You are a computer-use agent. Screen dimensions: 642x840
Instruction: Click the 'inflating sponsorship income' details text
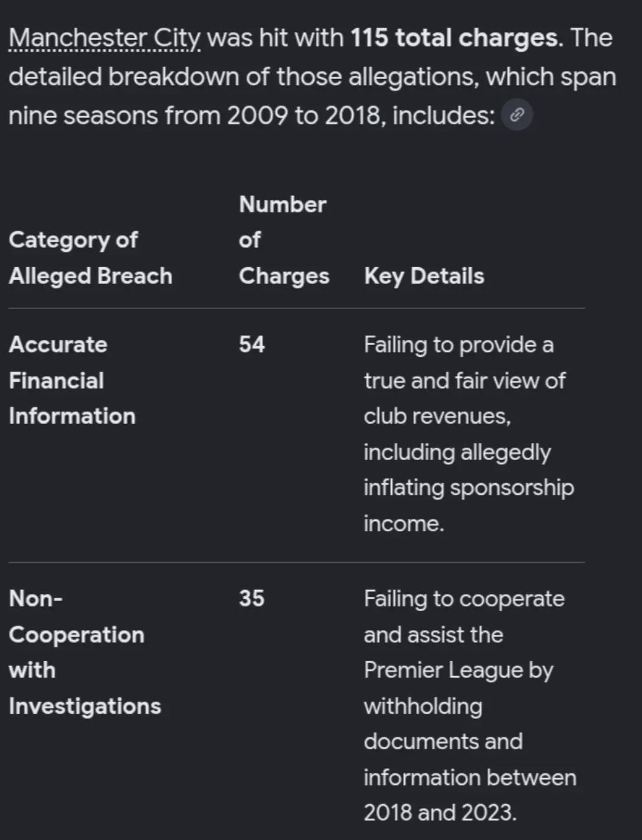click(x=469, y=506)
